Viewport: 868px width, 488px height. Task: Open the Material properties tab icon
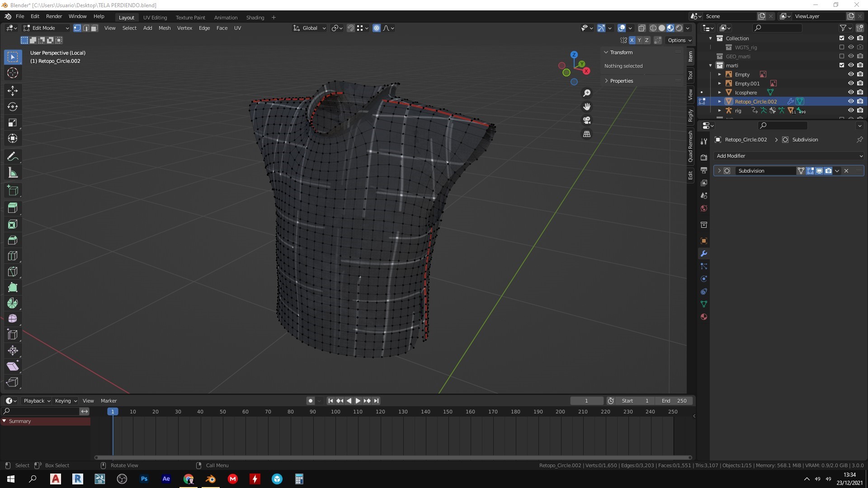(703, 317)
